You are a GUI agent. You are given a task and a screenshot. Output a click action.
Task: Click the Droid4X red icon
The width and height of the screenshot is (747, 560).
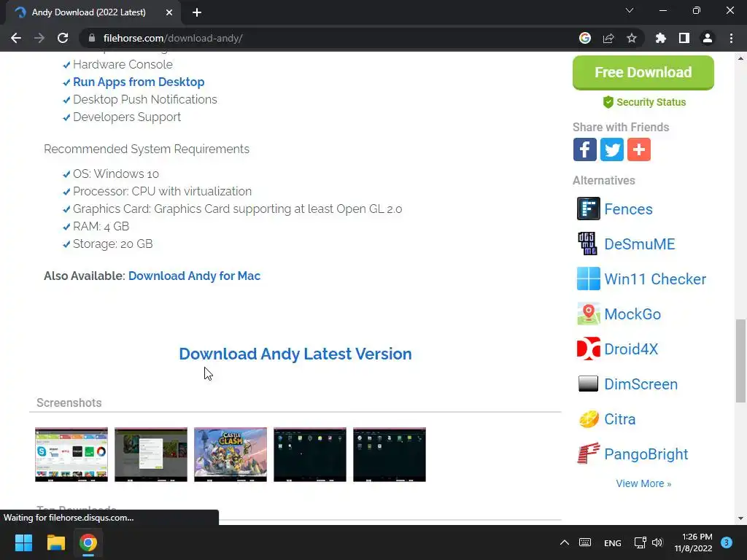[589, 349]
